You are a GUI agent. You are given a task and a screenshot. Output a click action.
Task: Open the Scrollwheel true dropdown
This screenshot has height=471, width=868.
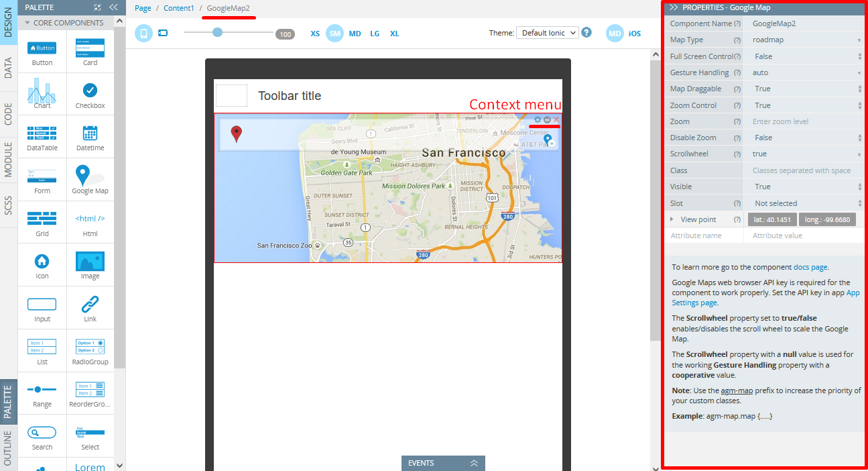(x=803, y=154)
